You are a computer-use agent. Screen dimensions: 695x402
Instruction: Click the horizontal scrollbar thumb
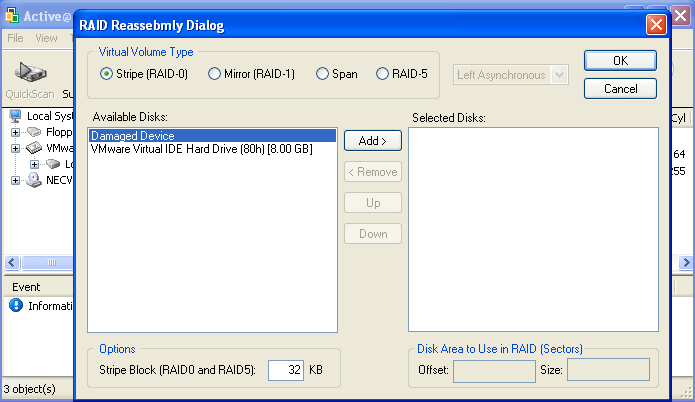tap(48, 262)
